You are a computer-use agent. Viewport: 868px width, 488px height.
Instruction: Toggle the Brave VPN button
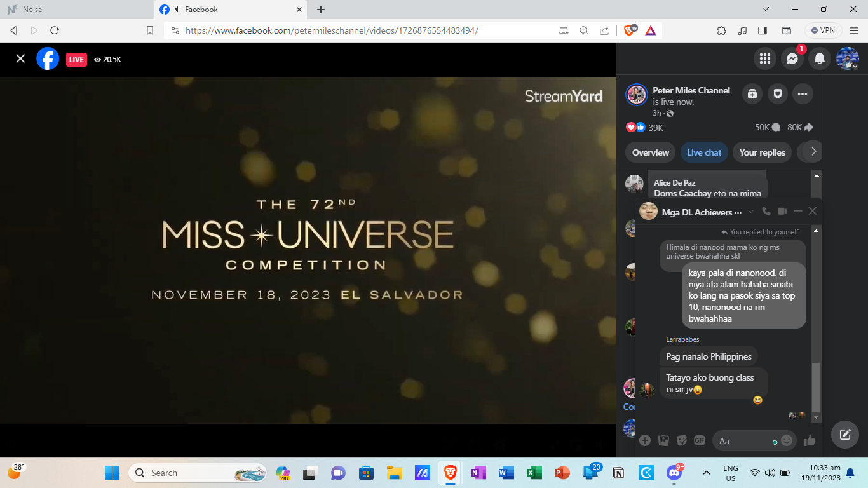click(824, 30)
